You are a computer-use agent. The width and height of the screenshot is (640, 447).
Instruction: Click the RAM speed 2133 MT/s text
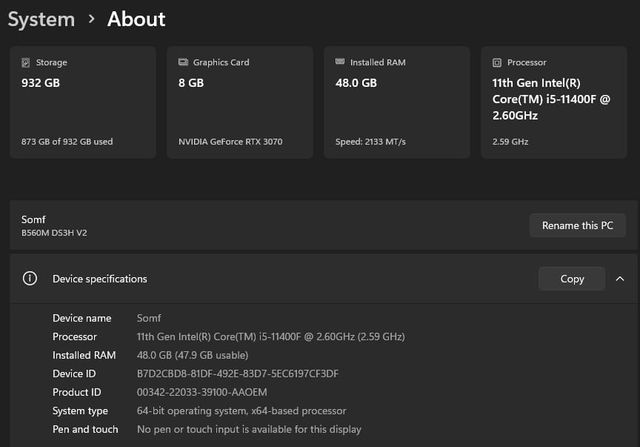(x=371, y=141)
